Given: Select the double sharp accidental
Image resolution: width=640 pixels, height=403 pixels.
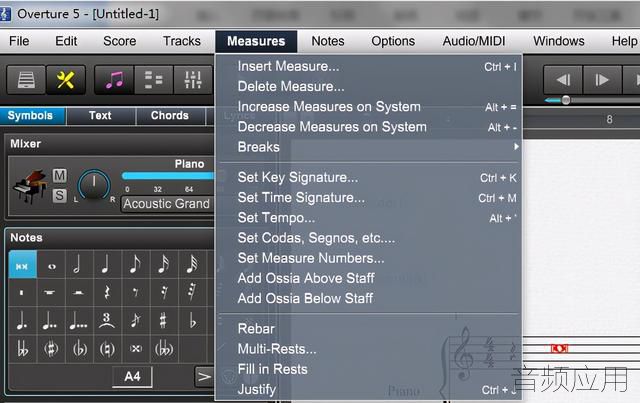Looking at the screenshot, I should [136, 349].
